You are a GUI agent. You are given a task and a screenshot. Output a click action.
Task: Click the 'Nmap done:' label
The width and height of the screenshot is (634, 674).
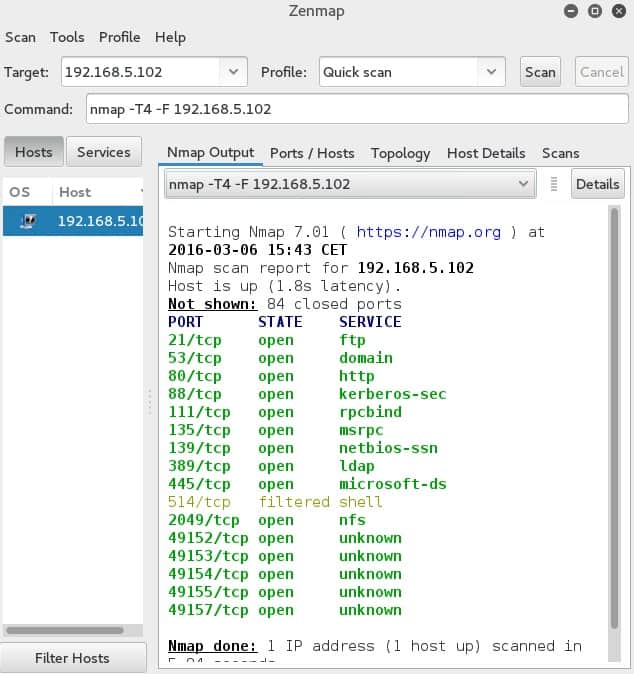pos(212,646)
